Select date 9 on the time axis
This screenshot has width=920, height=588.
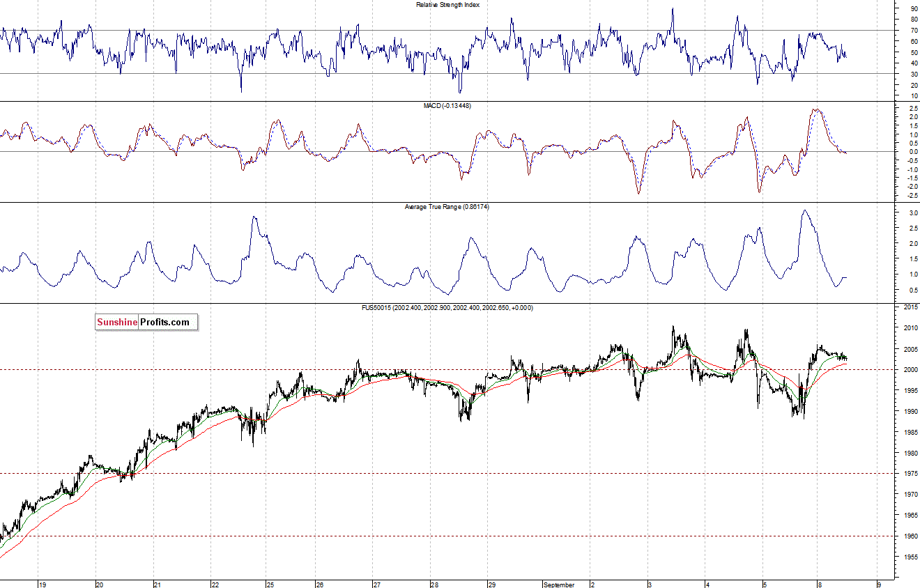click(879, 585)
